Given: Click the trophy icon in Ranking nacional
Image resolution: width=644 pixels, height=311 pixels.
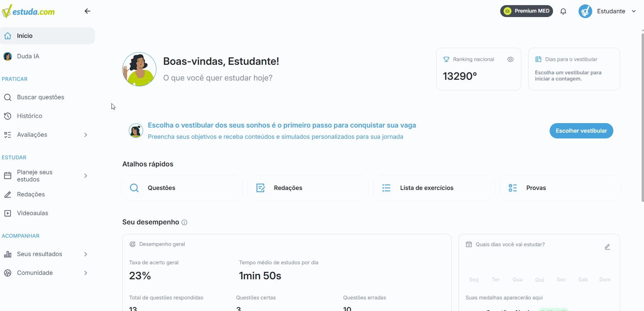Looking at the screenshot, I should point(446,59).
